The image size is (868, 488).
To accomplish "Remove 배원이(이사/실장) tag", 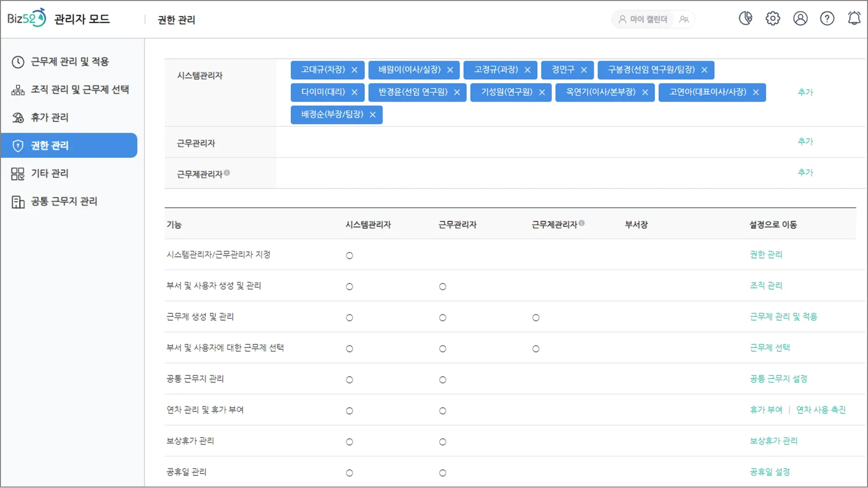I will point(450,70).
